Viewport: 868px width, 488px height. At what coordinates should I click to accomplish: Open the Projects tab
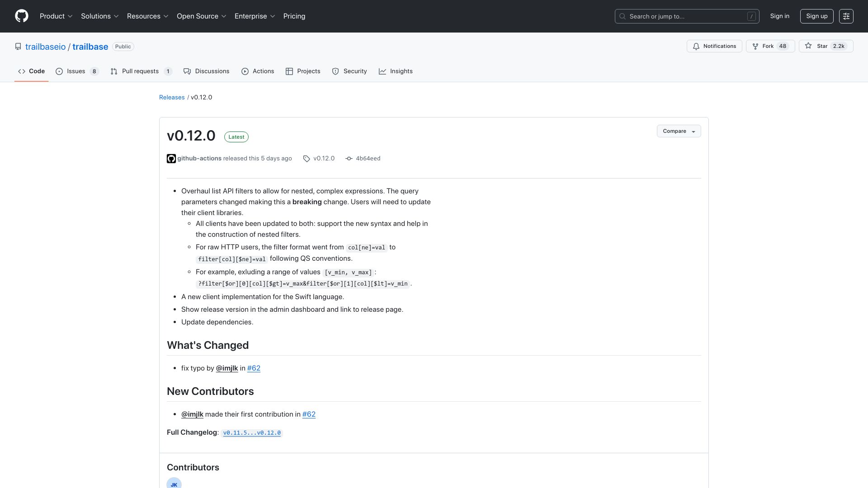click(303, 71)
